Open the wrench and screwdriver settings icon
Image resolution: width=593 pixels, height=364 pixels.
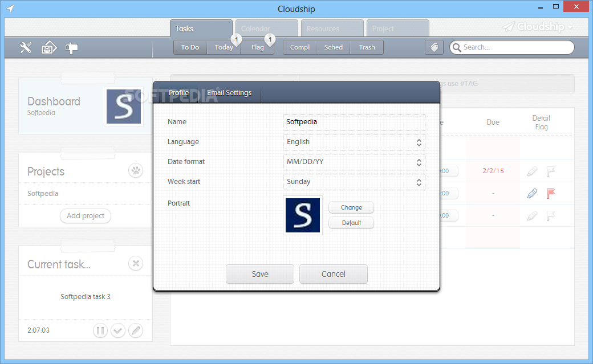[x=26, y=48]
